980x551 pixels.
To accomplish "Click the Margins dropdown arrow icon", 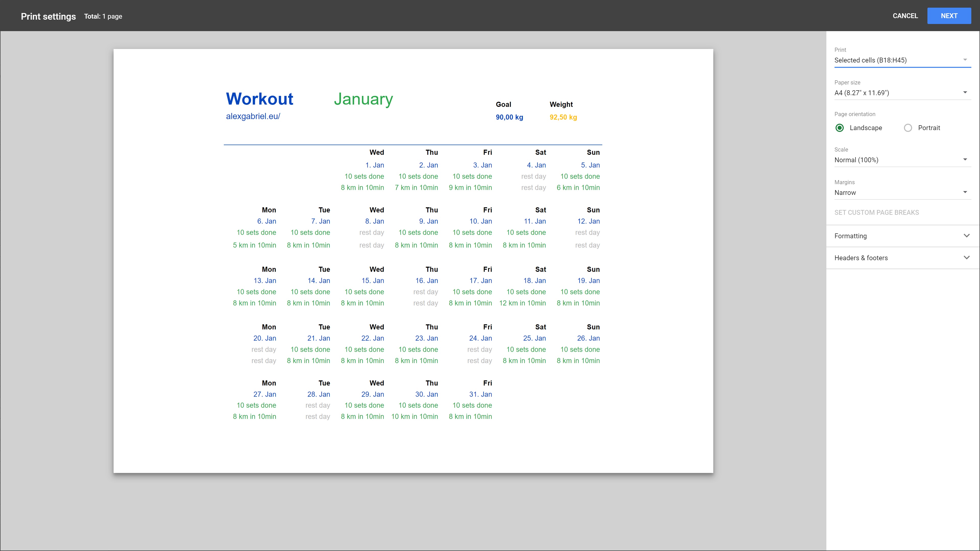I will pos(965,192).
